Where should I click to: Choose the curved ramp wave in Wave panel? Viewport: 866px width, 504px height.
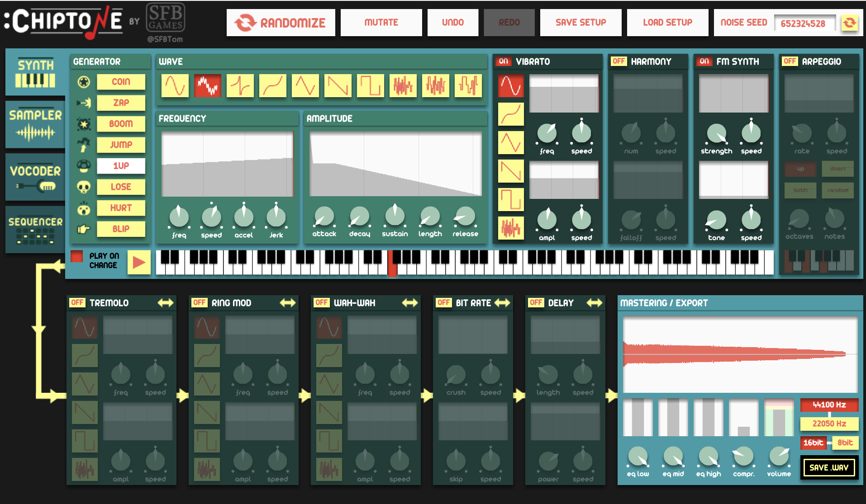coord(273,86)
